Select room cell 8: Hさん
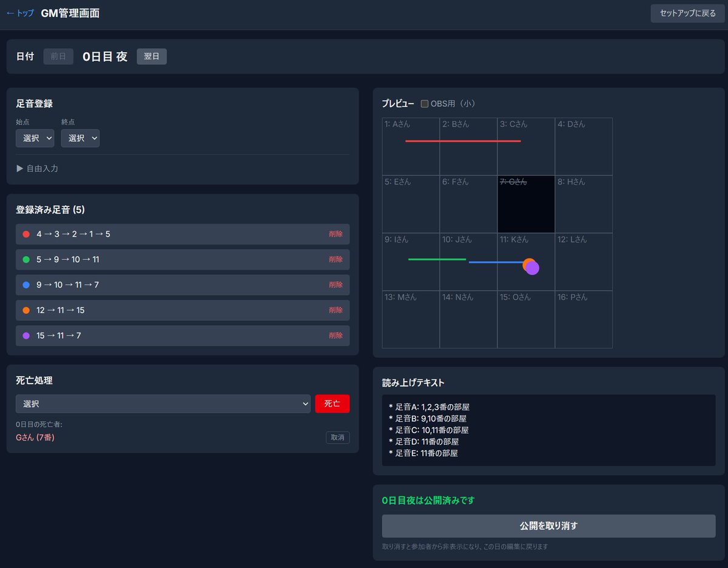 click(x=584, y=204)
